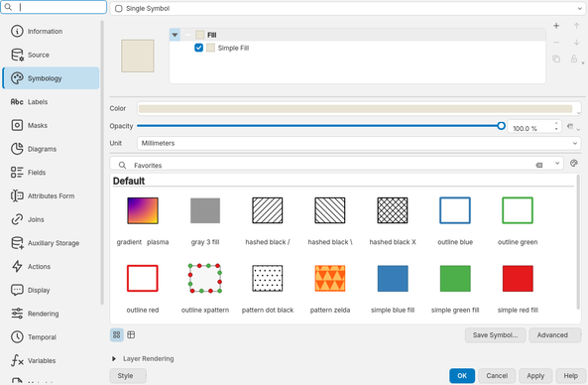Open the Diagrams tab
The height and width of the screenshot is (385, 588).
[51, 149]
